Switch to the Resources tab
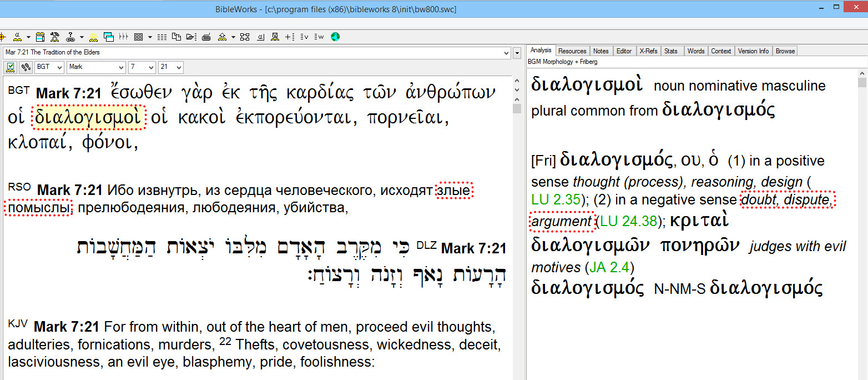The image size is (868, 380). coord(572,51)
